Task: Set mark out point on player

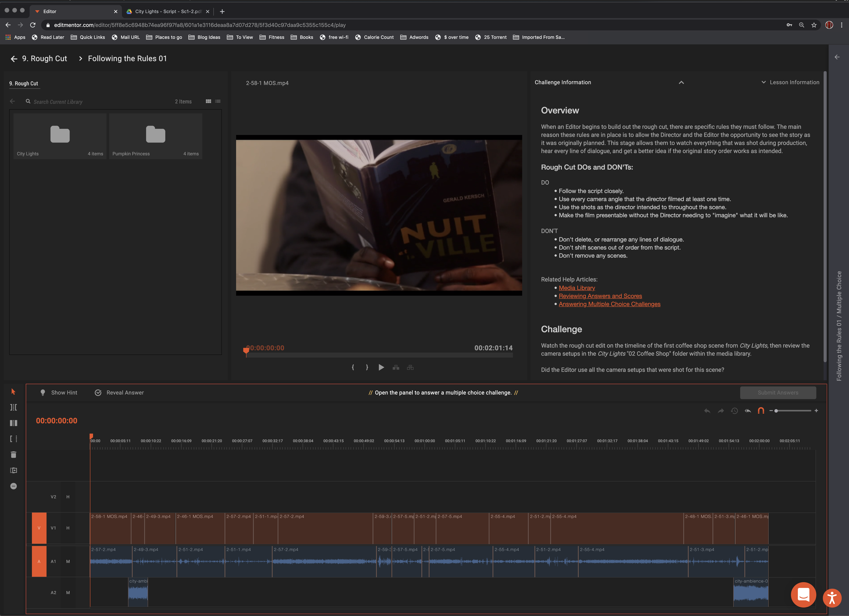Action: pos(367,367)
